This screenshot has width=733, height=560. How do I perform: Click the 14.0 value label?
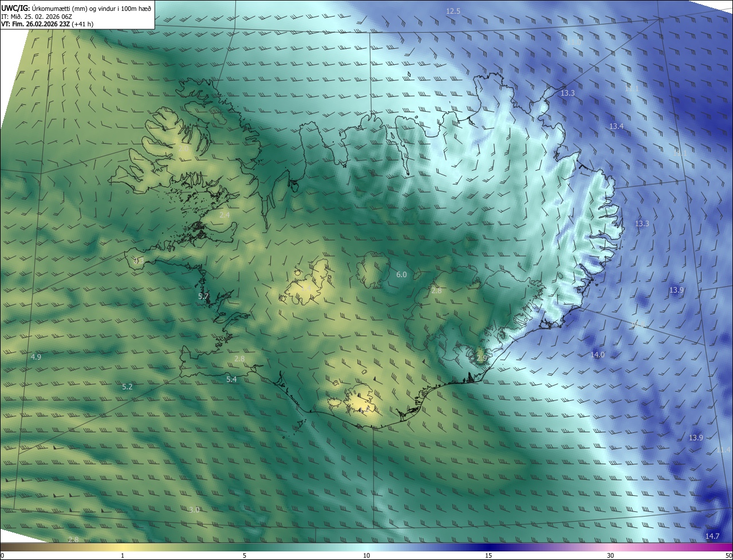pos(597,355)
